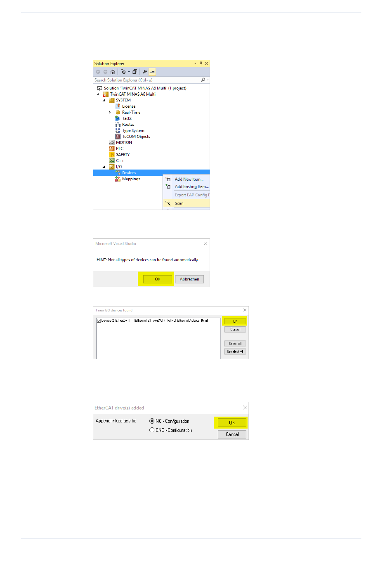Select the MOTION tree item label
Viewport: 392px width, 561px height.
124,143
